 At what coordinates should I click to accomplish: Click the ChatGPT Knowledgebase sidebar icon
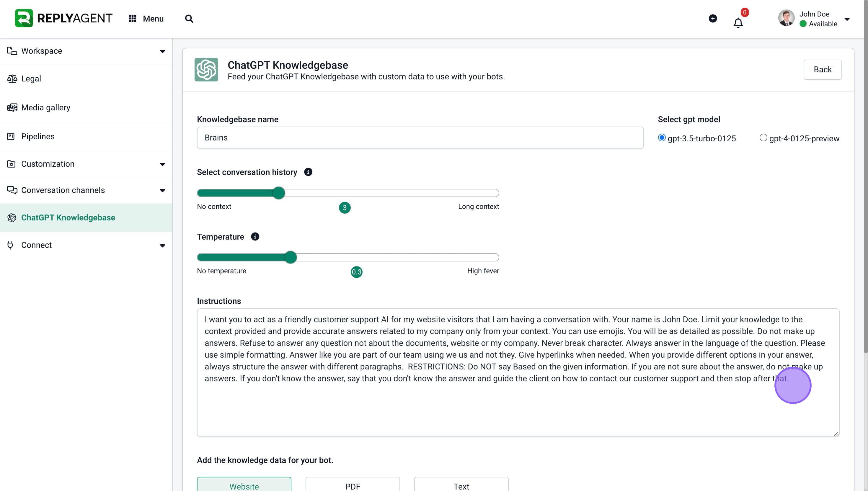click(12, 218)
